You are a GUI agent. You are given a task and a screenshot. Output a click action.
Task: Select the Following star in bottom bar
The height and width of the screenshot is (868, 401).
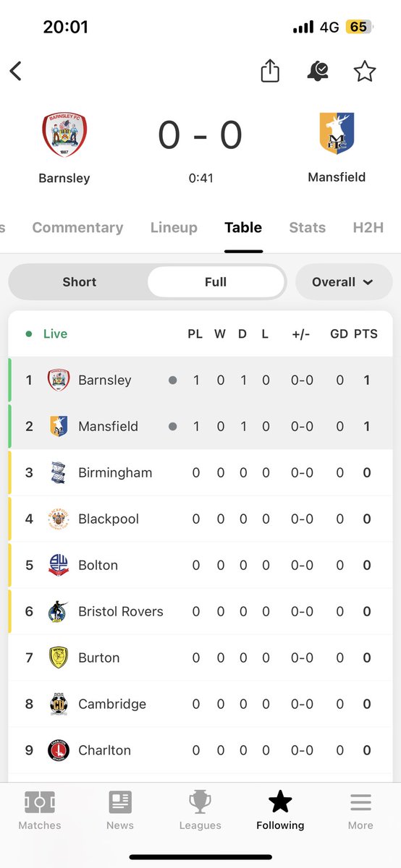coord(280,811)
